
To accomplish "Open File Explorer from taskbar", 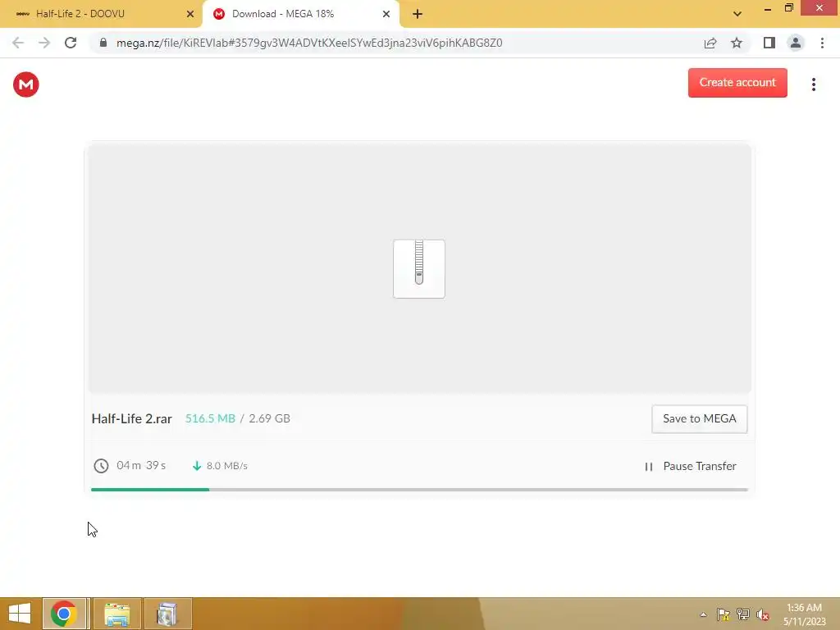I will [x=116, y=614].
